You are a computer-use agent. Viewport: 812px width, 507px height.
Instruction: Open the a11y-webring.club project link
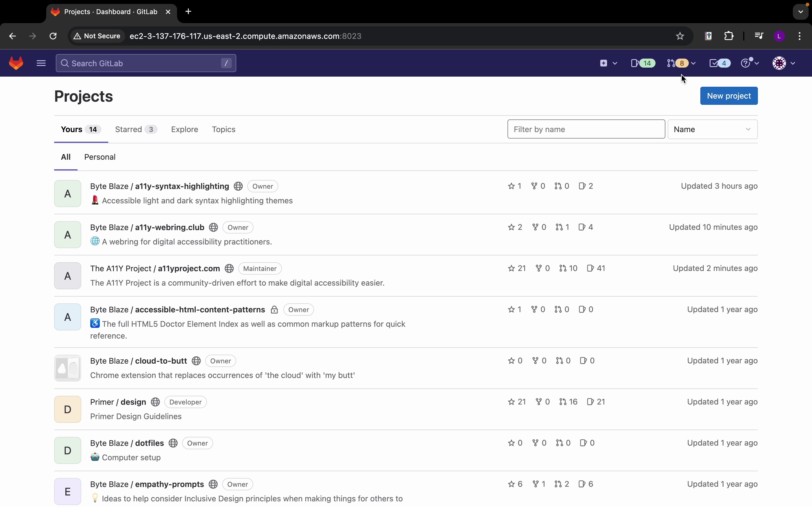169,227
